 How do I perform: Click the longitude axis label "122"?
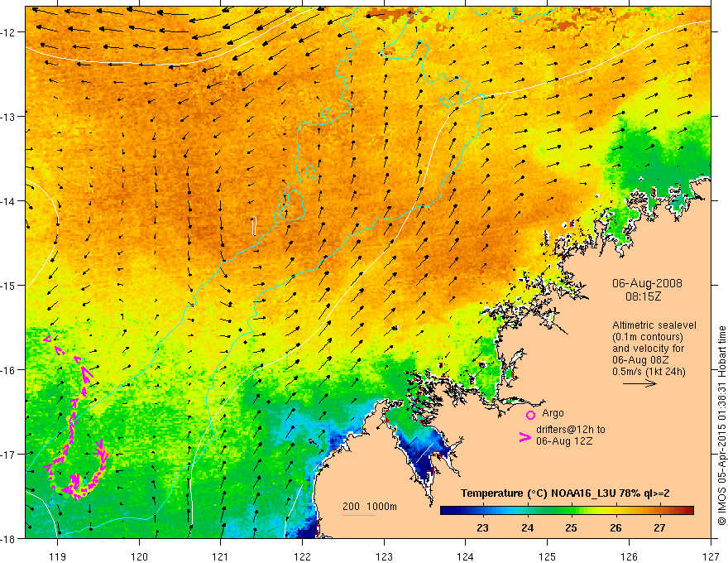pos(302,556)
